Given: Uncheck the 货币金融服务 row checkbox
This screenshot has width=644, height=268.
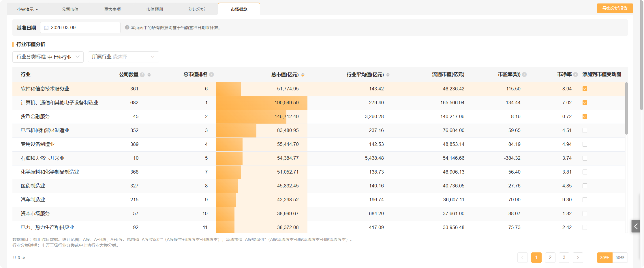Looking at the screenshot, I should [x=585, y=117].
